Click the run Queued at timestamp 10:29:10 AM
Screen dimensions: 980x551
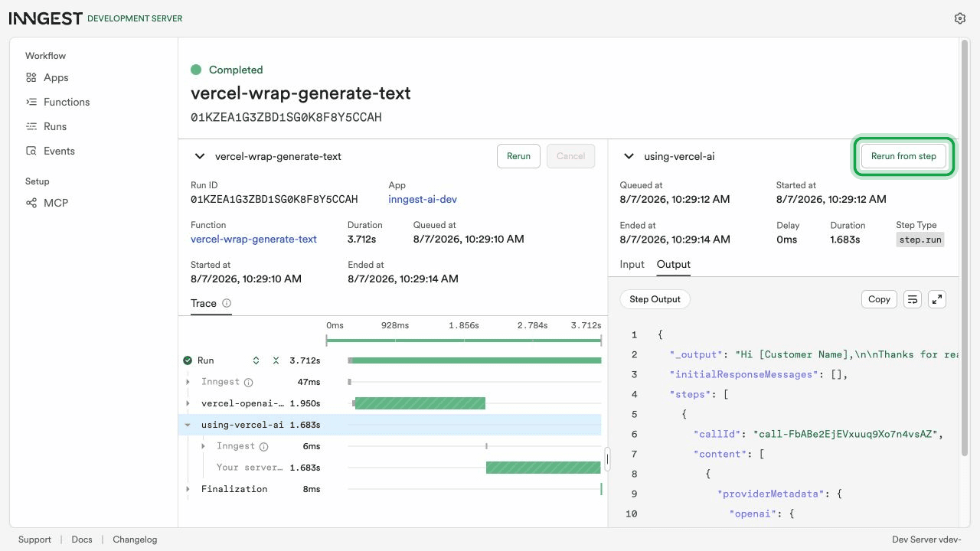click(x=469, y=239)
